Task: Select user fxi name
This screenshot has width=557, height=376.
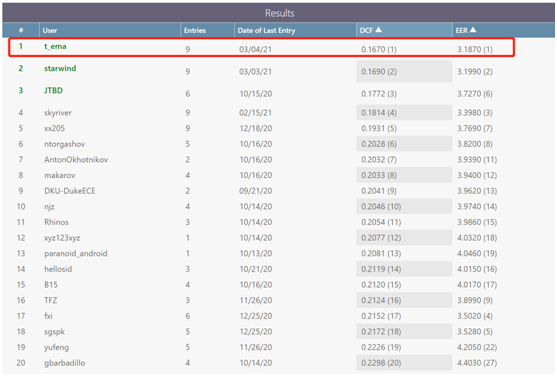Action: point(48,316)
